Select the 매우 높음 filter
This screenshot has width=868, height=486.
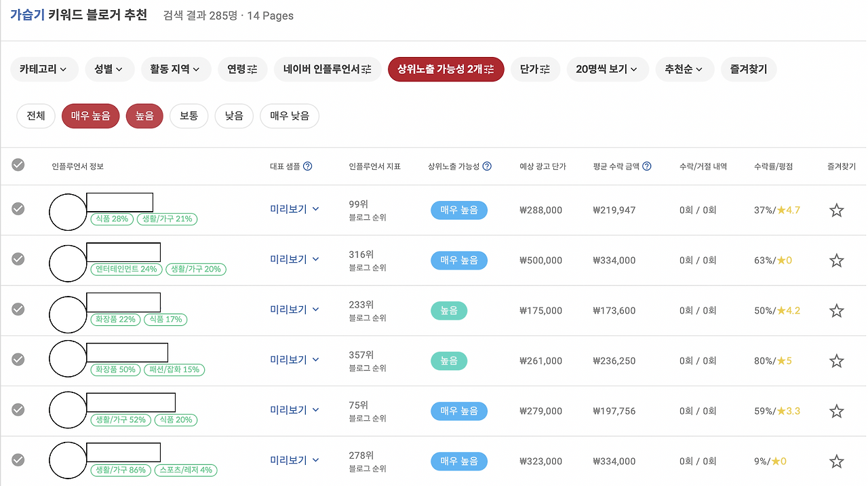tap(90, 115)
